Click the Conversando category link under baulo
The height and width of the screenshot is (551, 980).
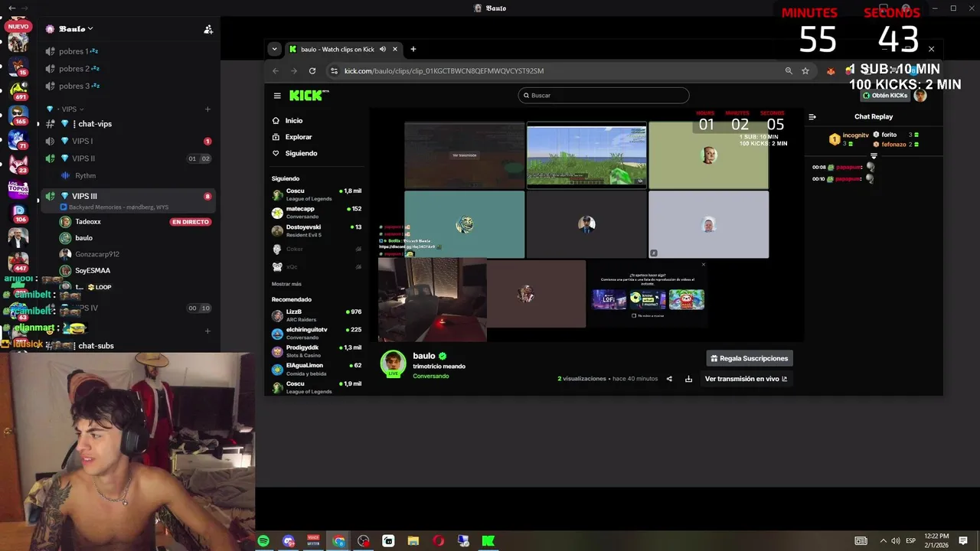(x=430, y=376)
